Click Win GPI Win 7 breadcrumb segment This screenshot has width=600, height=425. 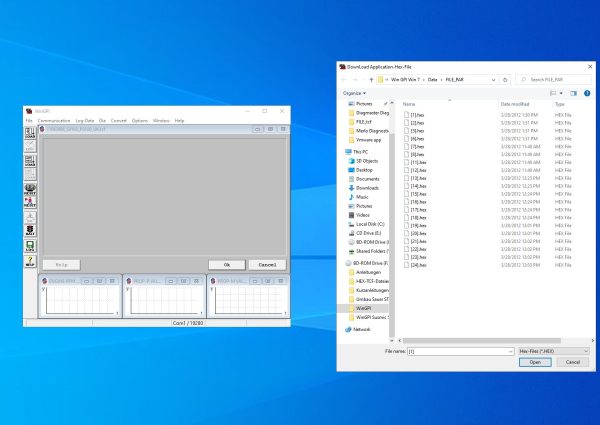coord(405,80)
